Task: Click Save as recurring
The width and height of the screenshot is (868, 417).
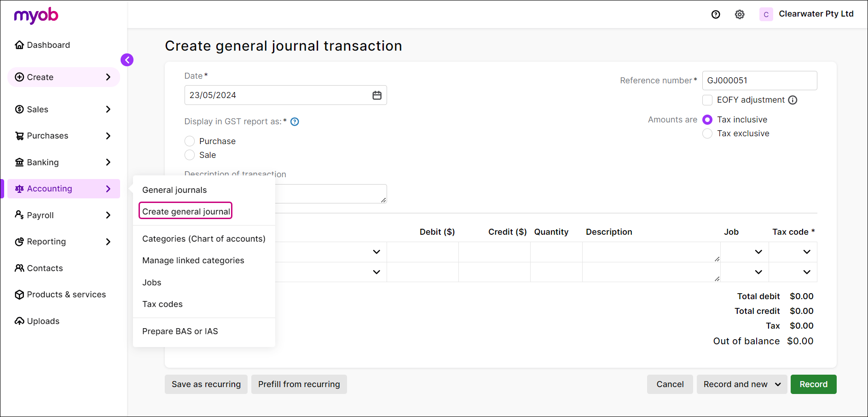Action: click(206, 384)
